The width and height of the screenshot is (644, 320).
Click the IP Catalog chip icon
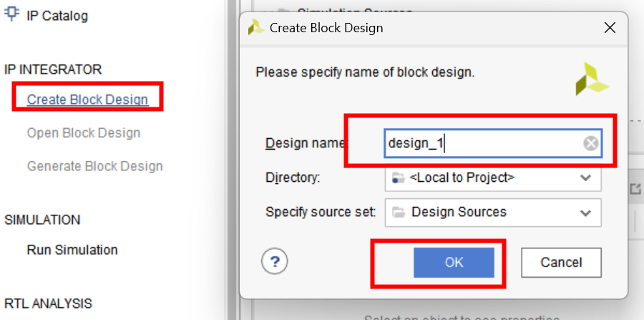click(11, 14)
